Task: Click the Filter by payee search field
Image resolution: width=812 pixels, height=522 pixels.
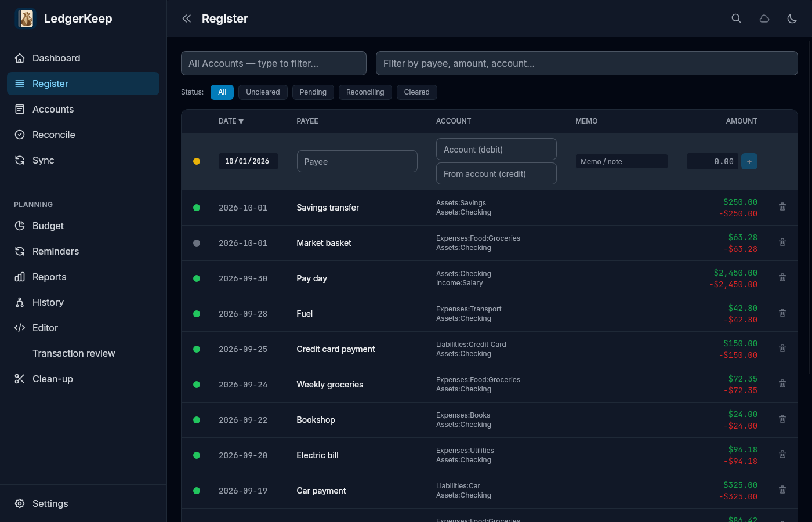Action: (587, 63)
